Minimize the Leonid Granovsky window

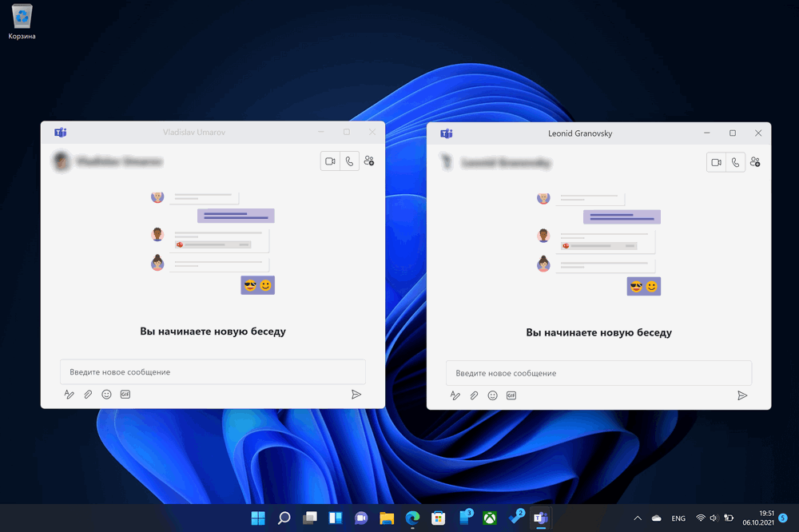707,133
